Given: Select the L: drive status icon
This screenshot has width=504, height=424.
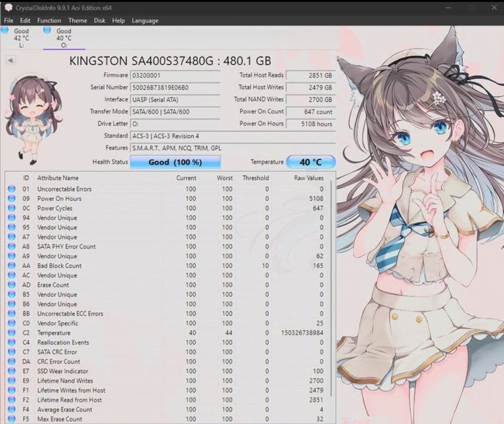Looking at the screenshot, I should click(5, 30).
